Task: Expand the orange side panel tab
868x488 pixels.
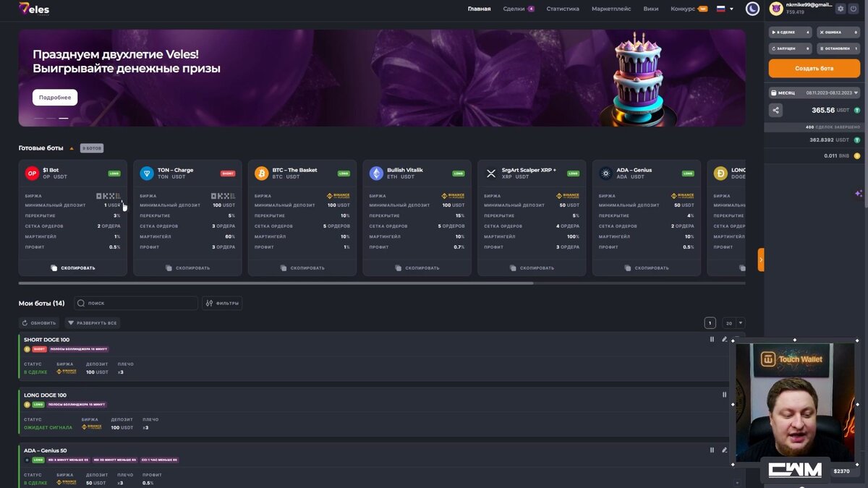Action: coord(761,260)
